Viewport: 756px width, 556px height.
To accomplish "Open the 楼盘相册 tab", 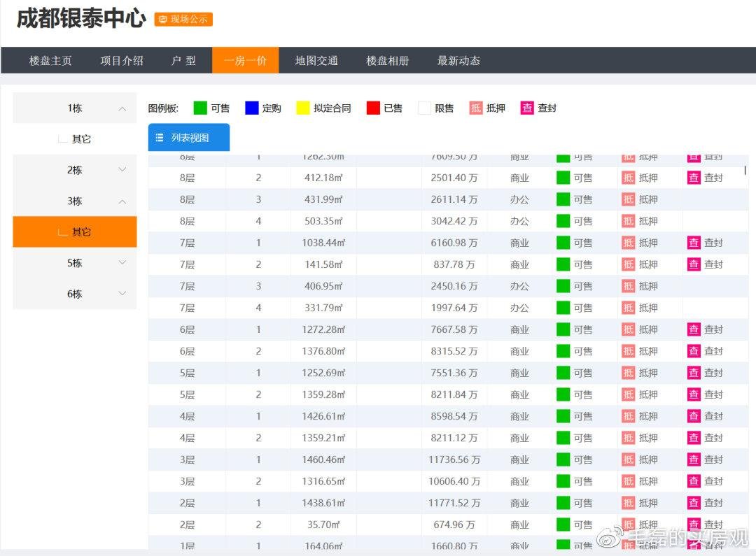I will click(388, 61).
